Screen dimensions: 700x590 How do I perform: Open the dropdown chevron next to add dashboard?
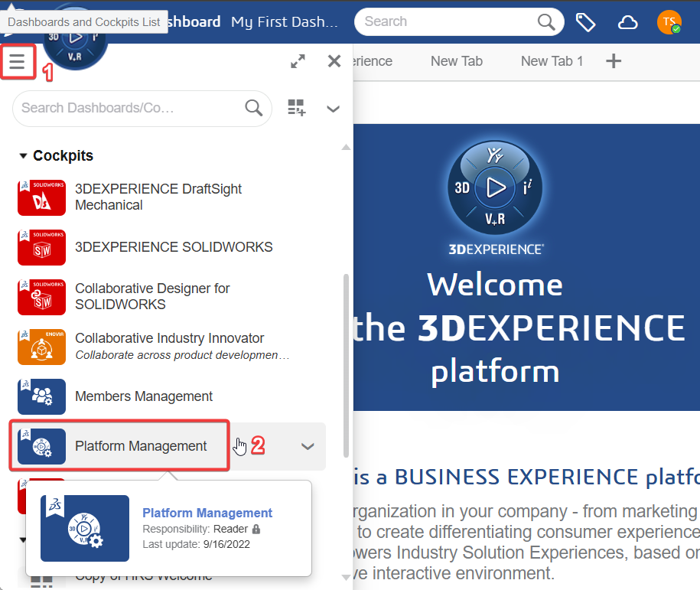pos(333,109)
